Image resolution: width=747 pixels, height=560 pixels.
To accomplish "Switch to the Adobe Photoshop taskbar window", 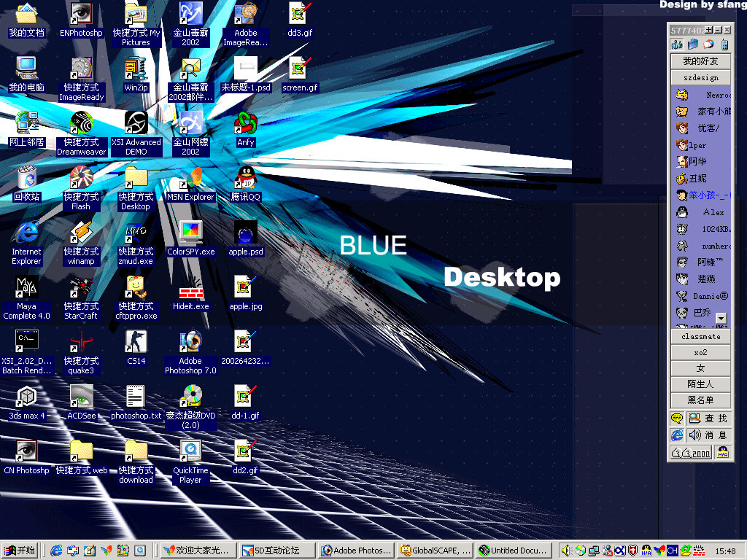I will point(357,551).
